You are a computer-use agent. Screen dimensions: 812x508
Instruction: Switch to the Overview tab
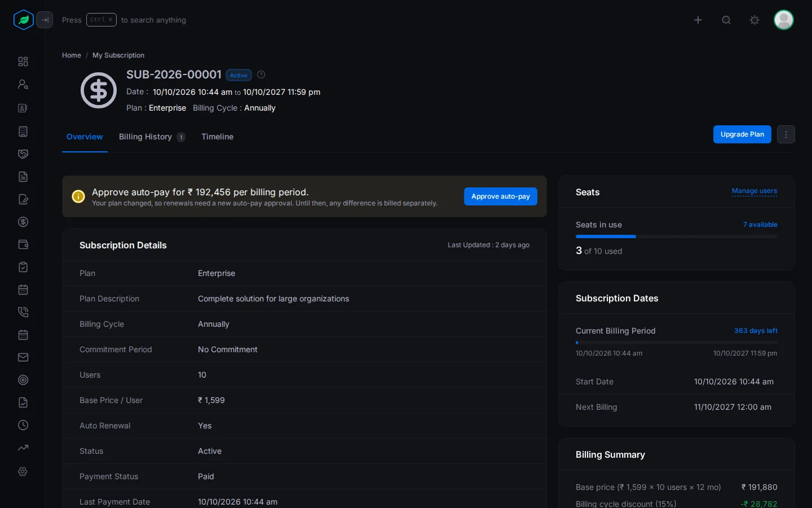85,137
